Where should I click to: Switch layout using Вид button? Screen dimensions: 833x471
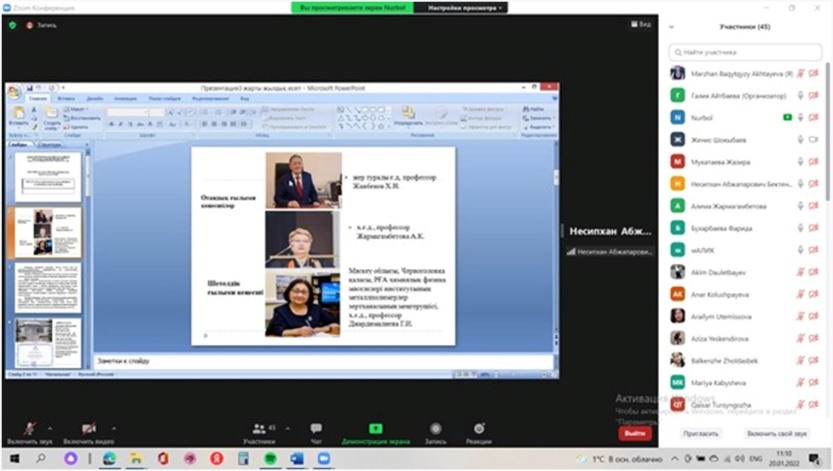pyautogui.click(x=641, y=24)
